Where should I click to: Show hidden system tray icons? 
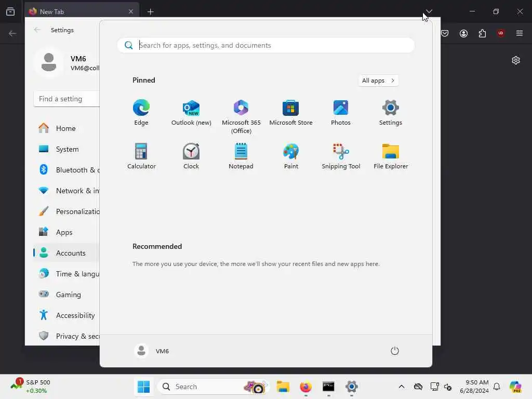tap(402, 387)
